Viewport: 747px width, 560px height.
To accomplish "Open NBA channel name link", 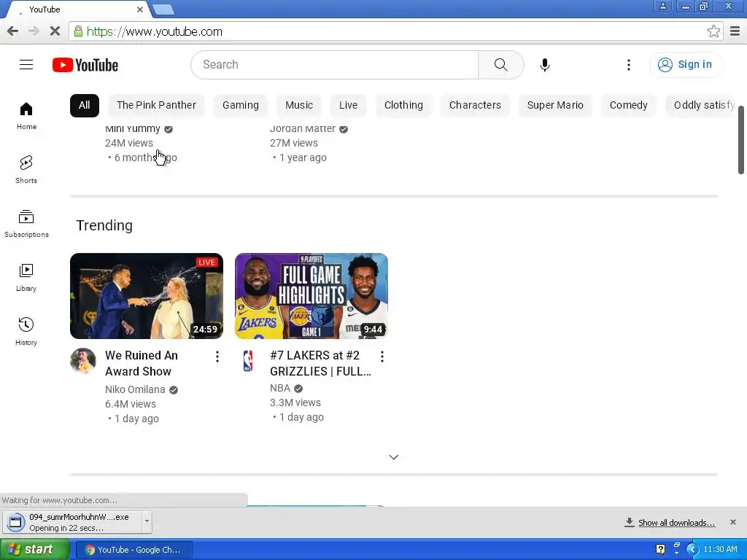I will coord(280,388).
